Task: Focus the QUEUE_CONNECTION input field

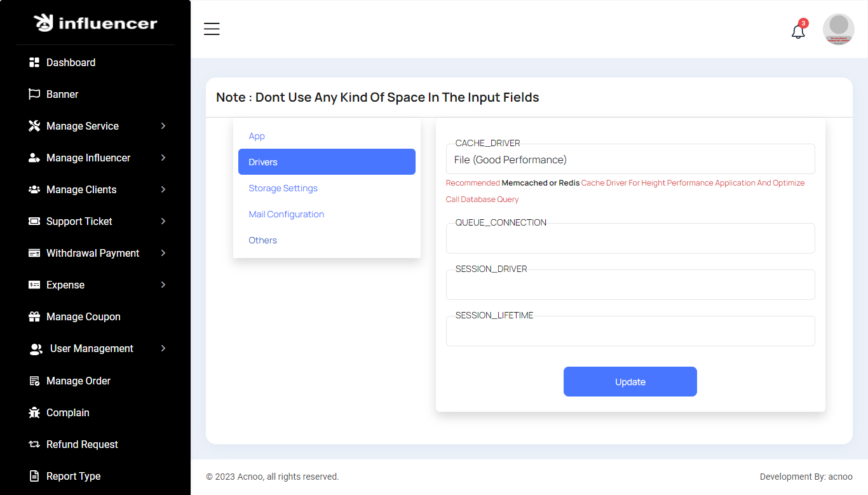Action: click(630, 239)
